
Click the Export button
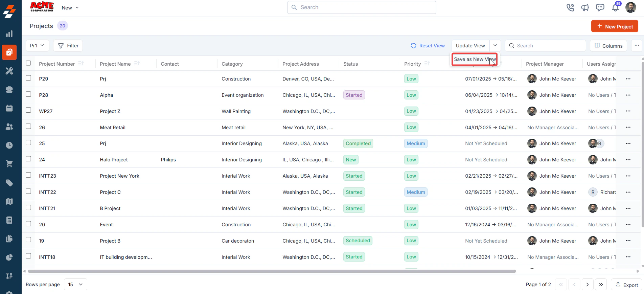coord(627,285)
